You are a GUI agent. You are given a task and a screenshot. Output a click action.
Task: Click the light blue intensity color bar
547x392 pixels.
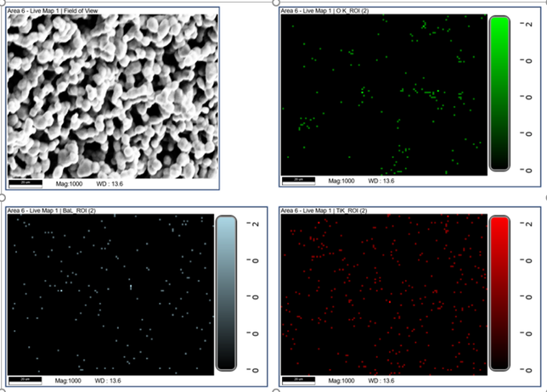[x=226, y=293]
